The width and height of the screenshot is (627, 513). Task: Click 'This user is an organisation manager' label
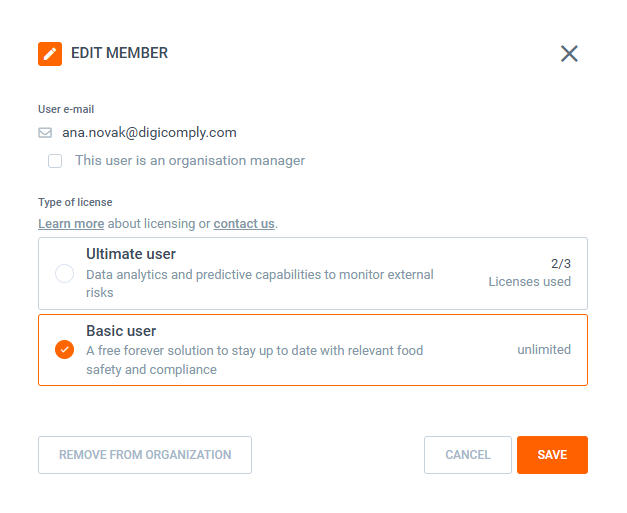[x=190, y=160]
